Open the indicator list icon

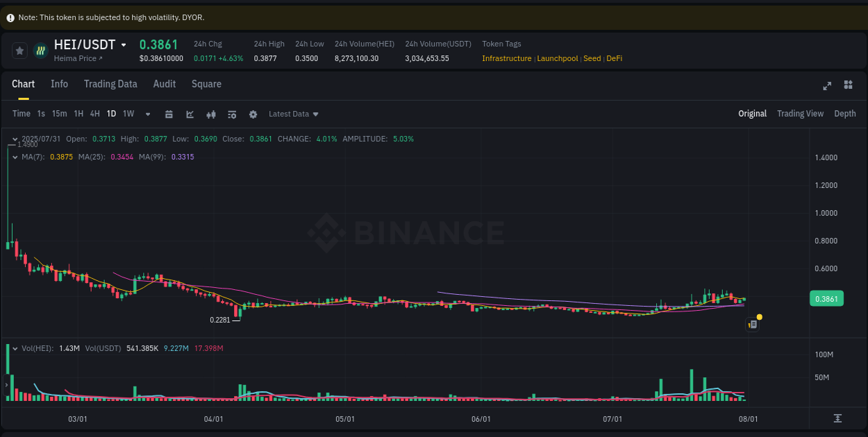(x=232, y=114)
